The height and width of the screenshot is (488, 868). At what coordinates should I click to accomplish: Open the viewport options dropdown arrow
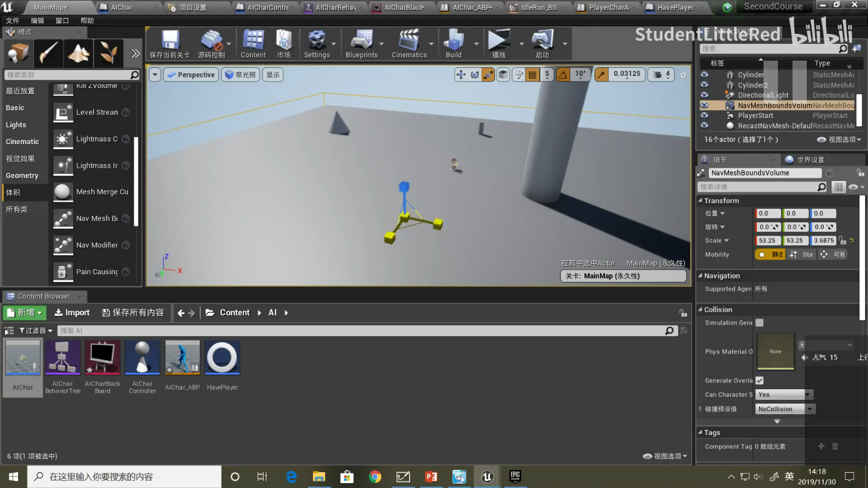click(x=155, y=75)
